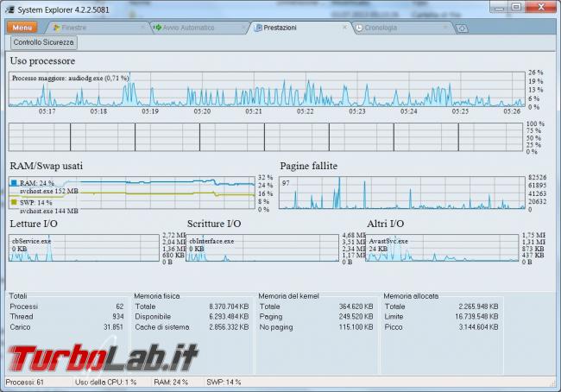
Task: Click Cache di sistema value 2.856.332 KB
Action: pyautogui.click(x=229, y=327)
